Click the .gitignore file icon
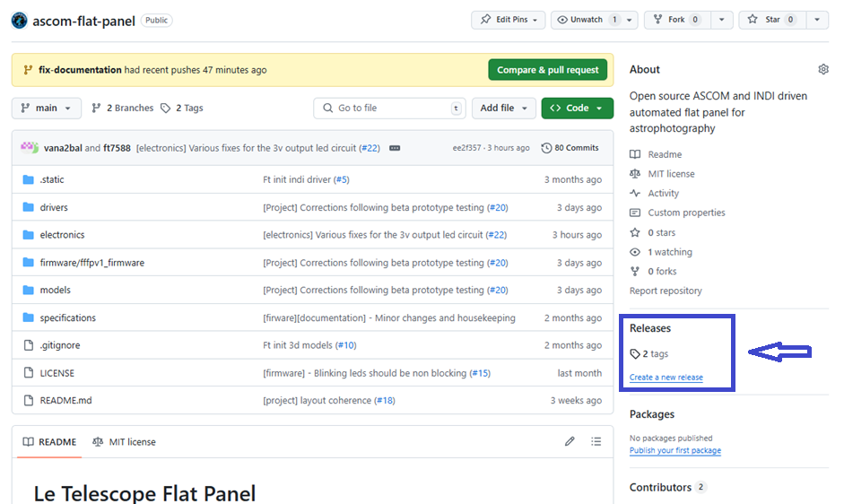Viewport: 844px width, 504px height. click(29, 345)
